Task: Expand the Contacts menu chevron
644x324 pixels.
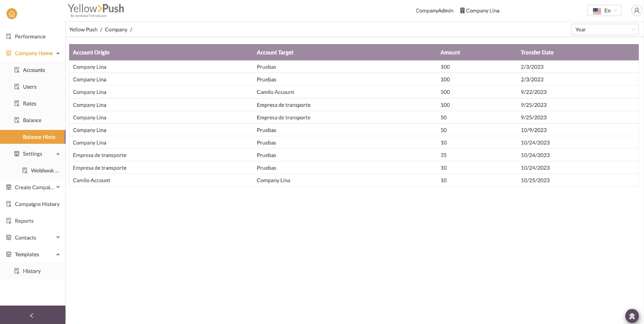Action: coord(58,237)
